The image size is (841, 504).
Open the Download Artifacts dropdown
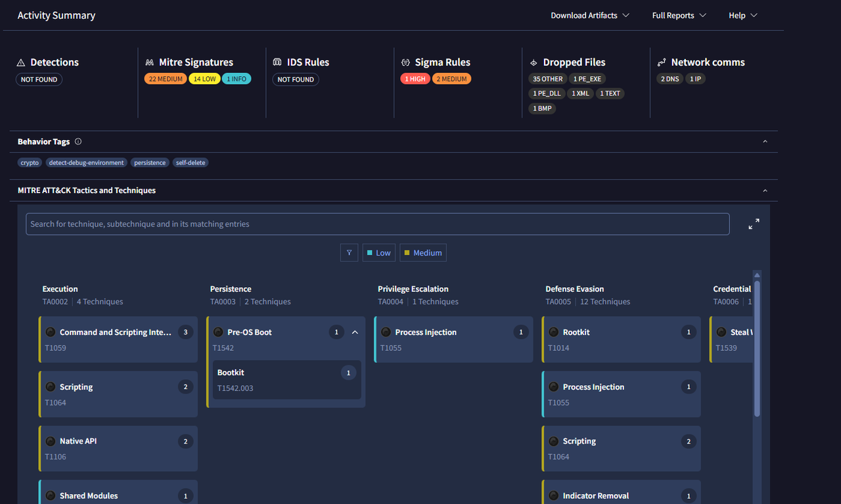[590, 15]
